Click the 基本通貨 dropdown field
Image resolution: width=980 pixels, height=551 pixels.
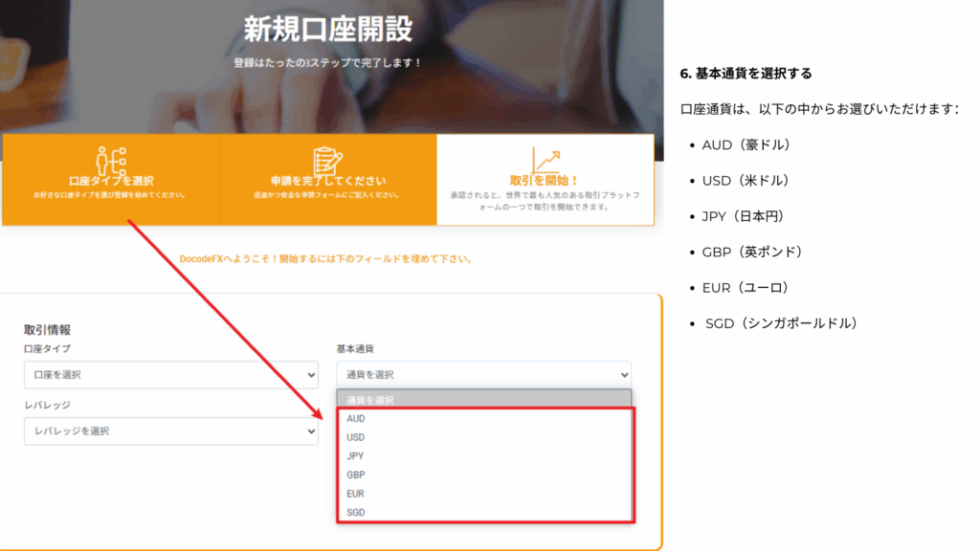click(x=483, y=375)
